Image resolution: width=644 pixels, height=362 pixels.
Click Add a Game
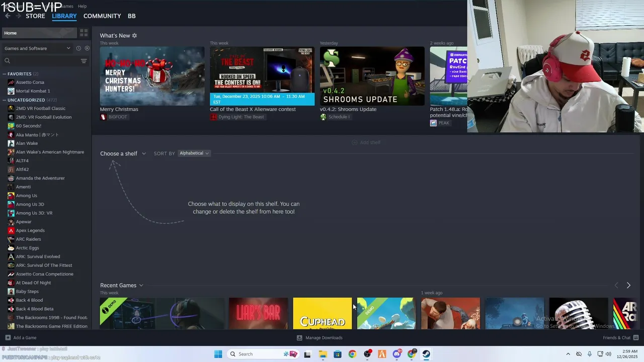point(21,338)
